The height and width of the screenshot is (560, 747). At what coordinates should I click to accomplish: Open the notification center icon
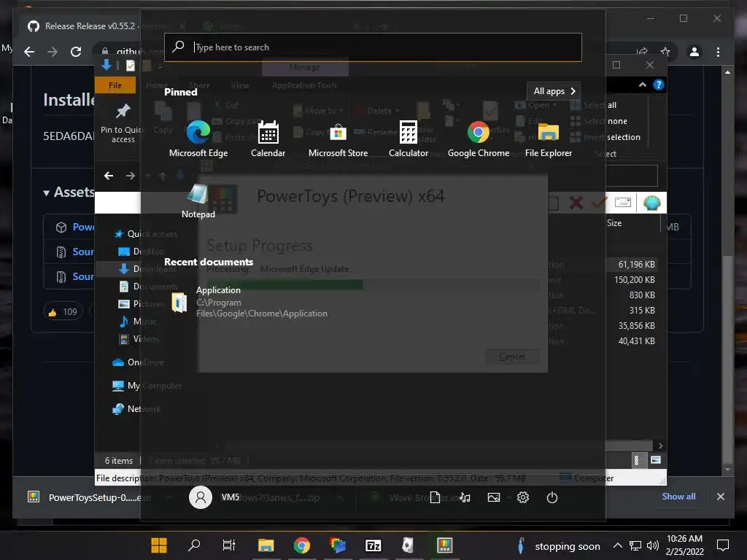pyautogui.click(x=723, y=545)
